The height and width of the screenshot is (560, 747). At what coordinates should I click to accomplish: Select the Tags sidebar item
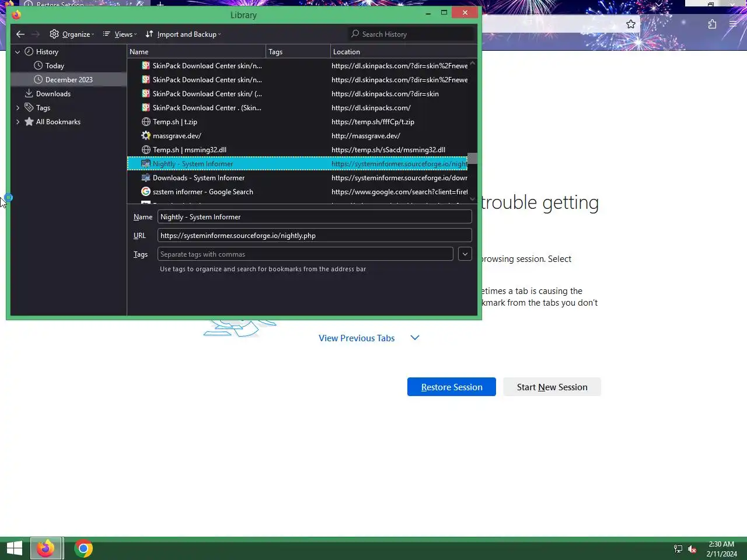tap(43, 108)
